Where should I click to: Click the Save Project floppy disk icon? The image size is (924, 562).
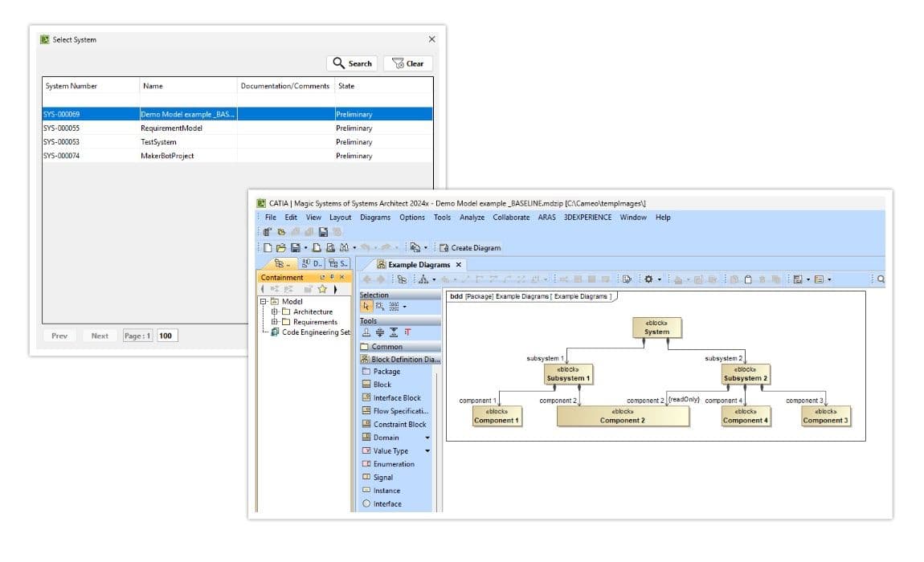pyautogui.click(x=295, y=248)
